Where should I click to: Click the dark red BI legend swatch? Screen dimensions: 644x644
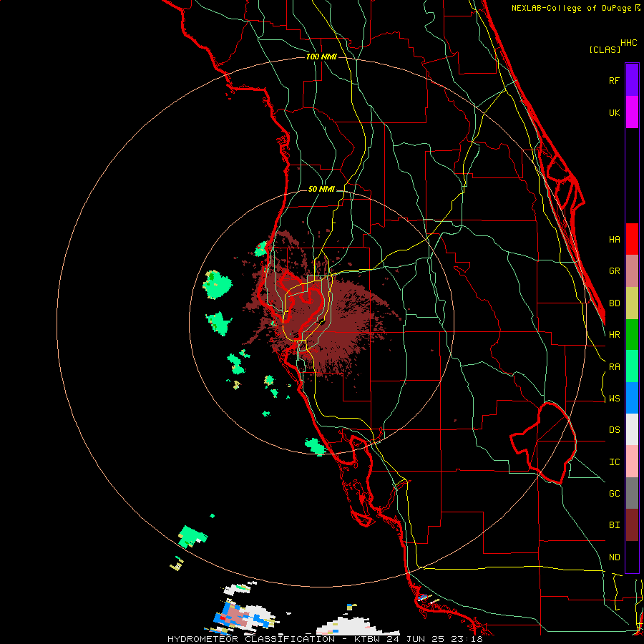pos(632,525)
